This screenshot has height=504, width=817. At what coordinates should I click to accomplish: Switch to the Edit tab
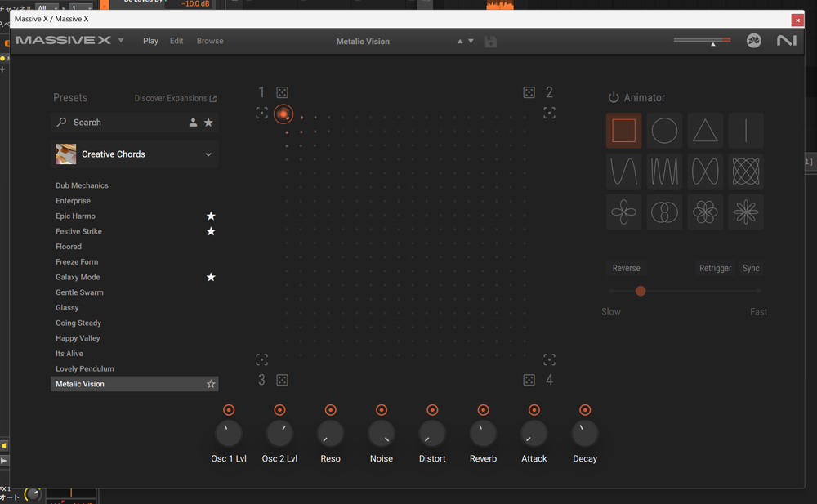pyautogui.click(x=176, y=41)
